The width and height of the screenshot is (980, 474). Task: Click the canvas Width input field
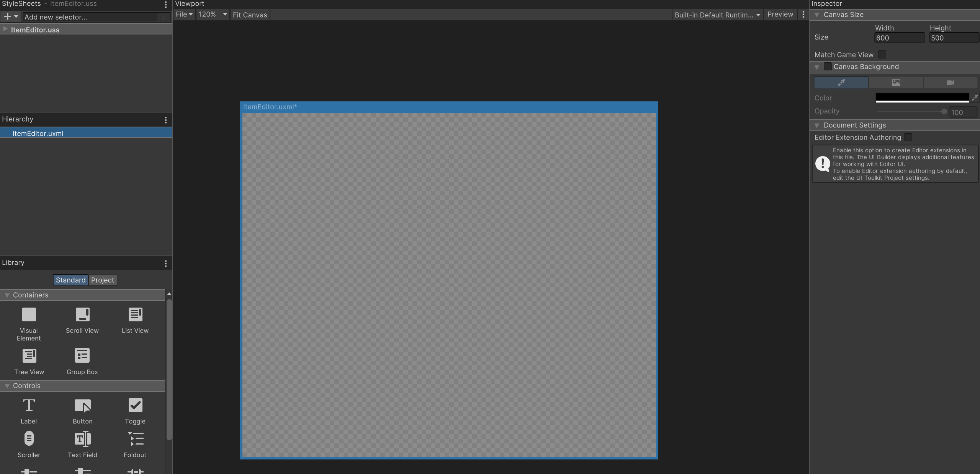899,37
